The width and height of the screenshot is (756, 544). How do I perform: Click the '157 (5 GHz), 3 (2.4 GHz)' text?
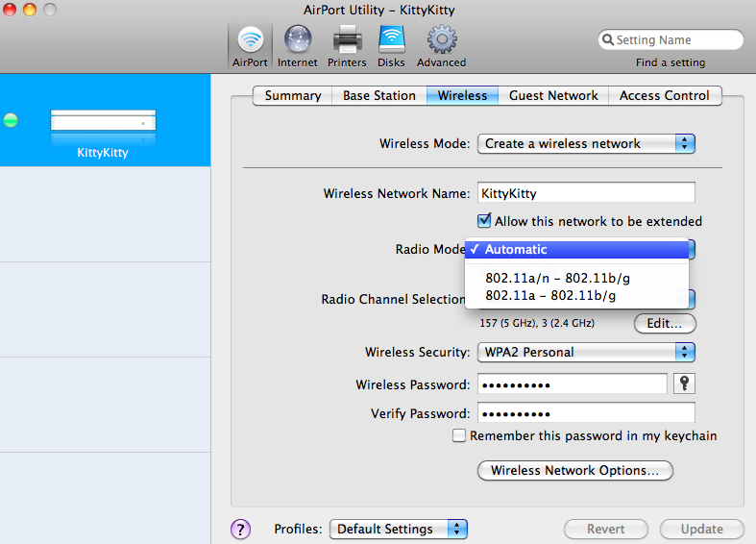[537, 323]
